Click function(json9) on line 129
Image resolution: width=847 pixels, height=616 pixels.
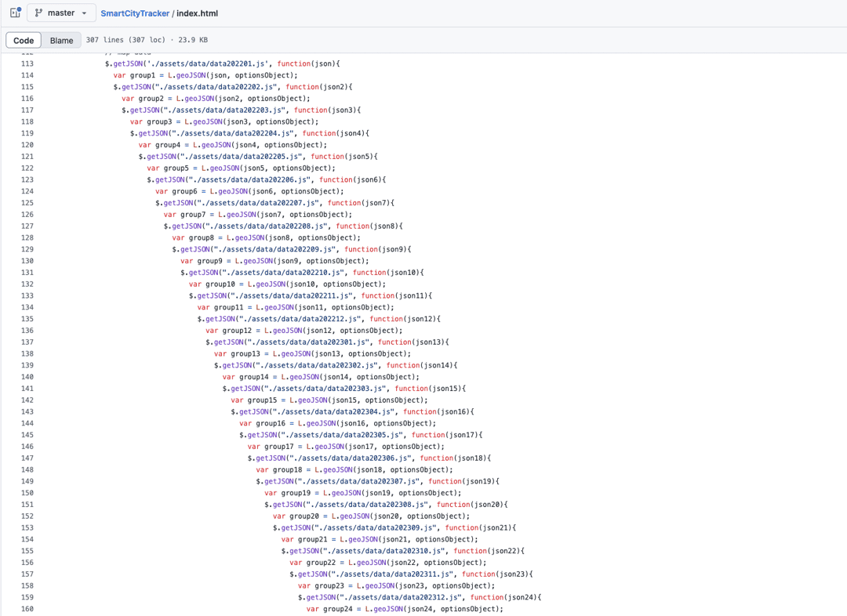click(377, 249)
